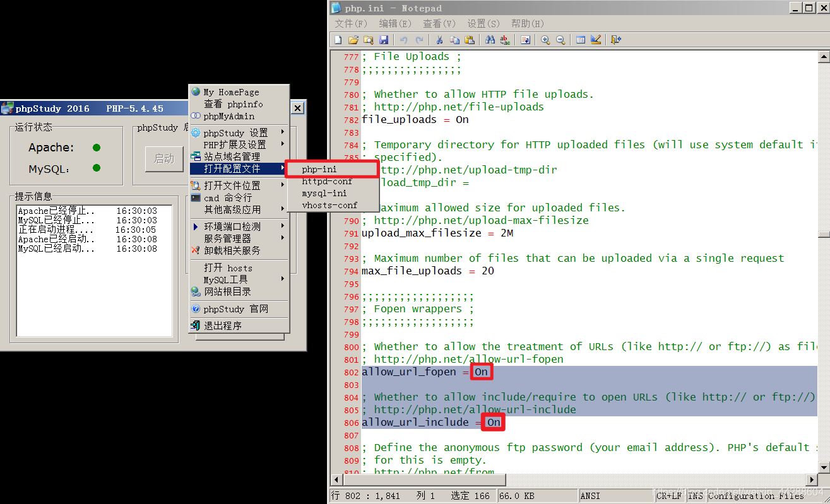The image size is (830, 504).
Task: Click log row 'Apache已经启动.. 16:30:08'
Action: (x=88, y=240)
